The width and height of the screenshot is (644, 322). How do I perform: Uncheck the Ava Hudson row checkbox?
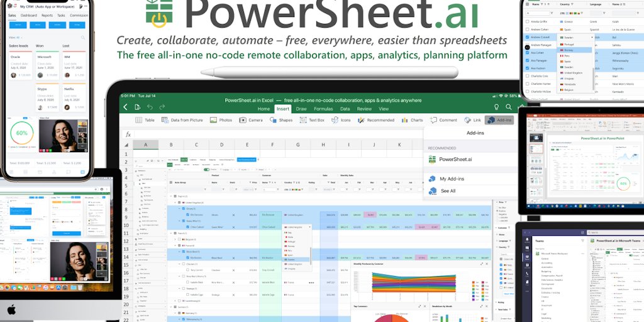[x=528, y=69]
